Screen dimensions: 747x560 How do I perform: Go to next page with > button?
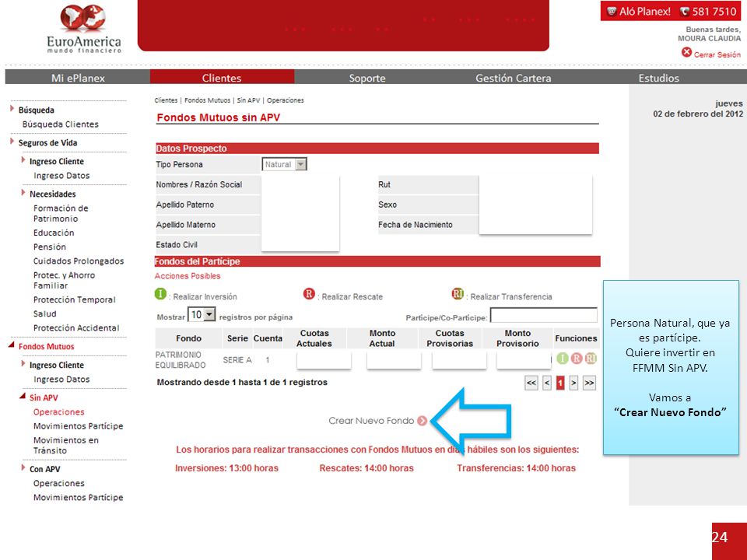coord(573,383)
